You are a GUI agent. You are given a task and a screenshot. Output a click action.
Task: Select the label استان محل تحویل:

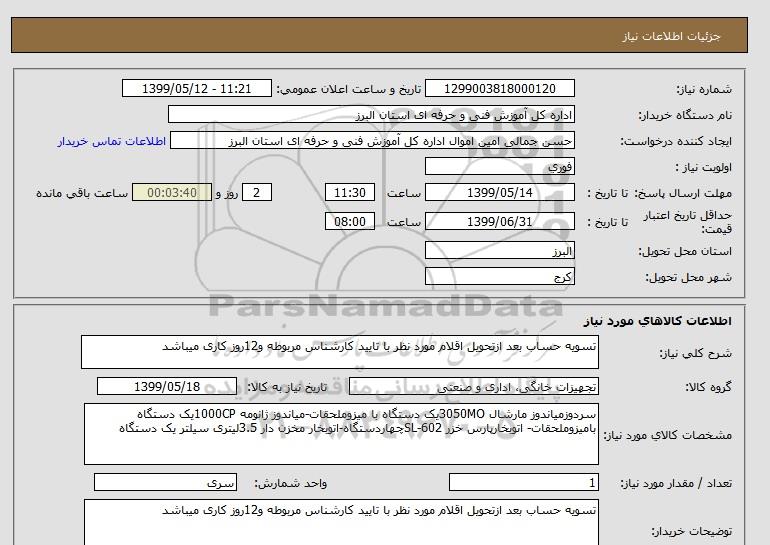[x=685, y=251]
